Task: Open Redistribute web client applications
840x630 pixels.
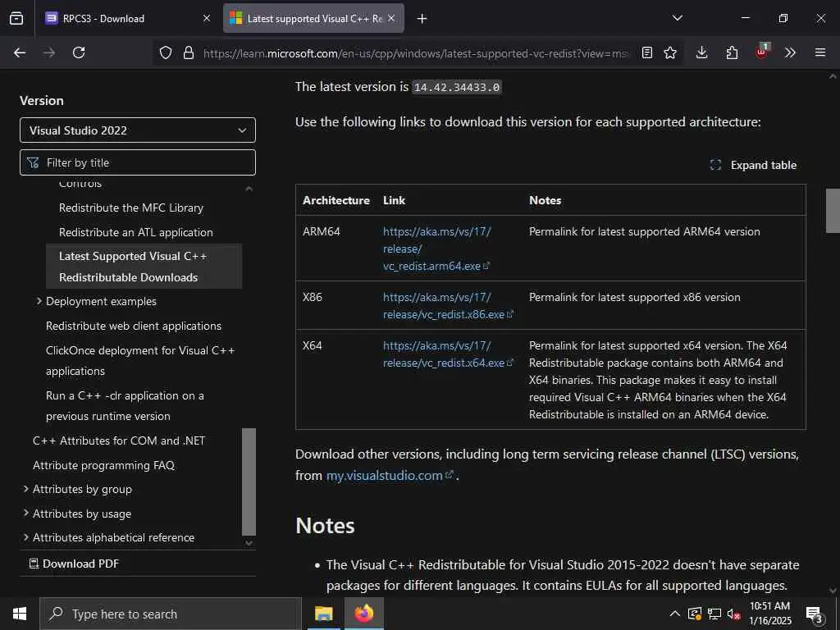Action: click(x=134, y=326)
